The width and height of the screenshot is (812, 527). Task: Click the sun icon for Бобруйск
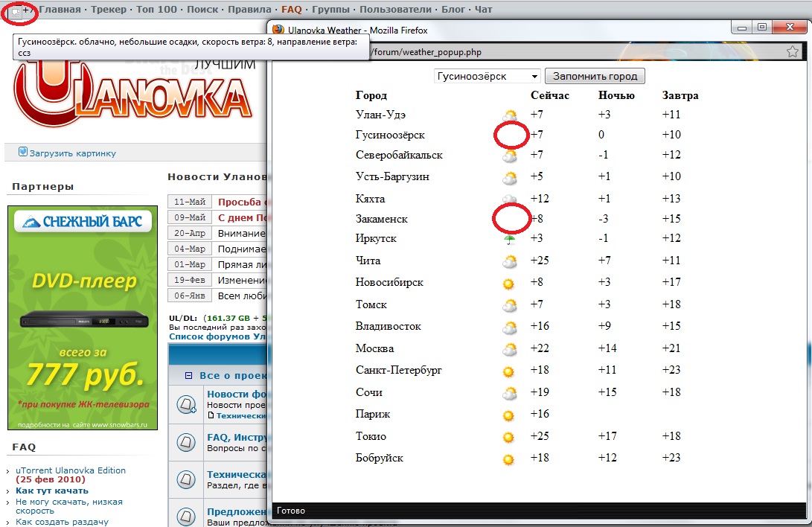(508, 460)
